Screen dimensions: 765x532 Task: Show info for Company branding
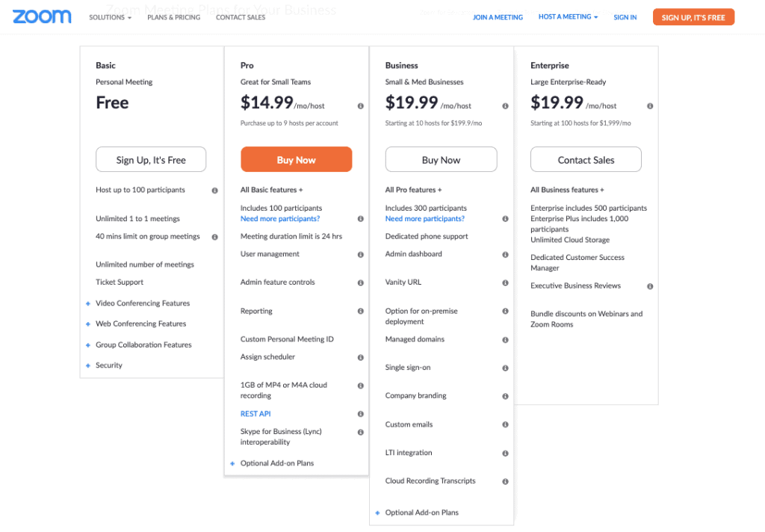506,397
